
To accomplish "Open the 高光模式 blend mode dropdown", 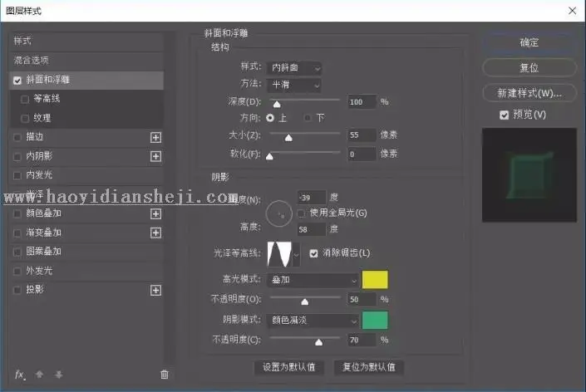I will point(313,280).
